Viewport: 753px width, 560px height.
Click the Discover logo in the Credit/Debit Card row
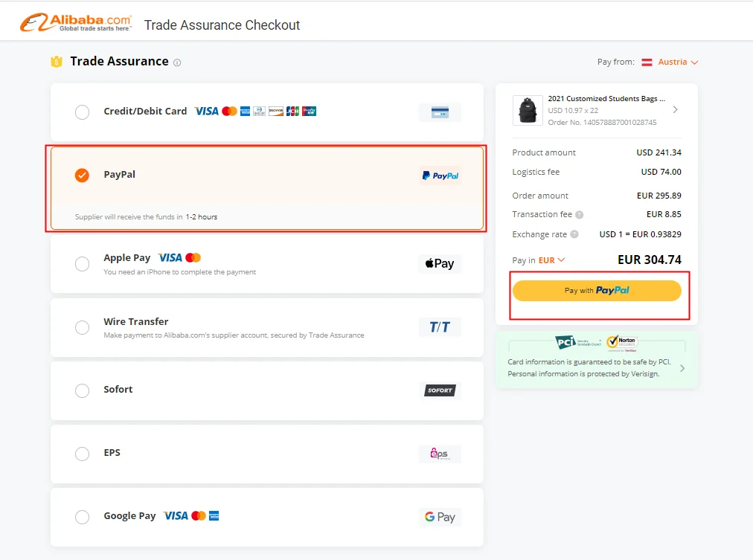pyautogui.click(x=275, y=112)
